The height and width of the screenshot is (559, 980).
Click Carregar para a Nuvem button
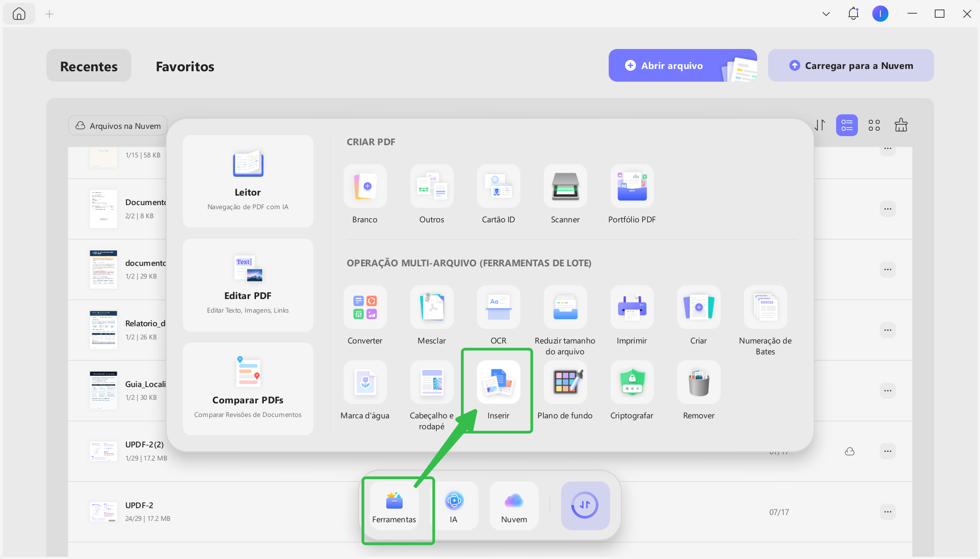click(x=851, y=65)
